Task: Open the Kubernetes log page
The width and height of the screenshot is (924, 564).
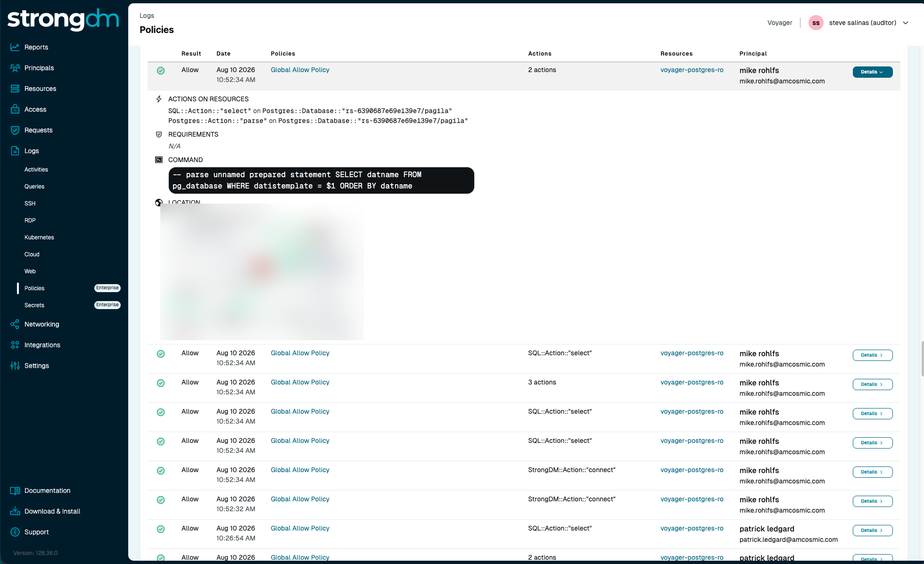Action: tap(39, 237)
